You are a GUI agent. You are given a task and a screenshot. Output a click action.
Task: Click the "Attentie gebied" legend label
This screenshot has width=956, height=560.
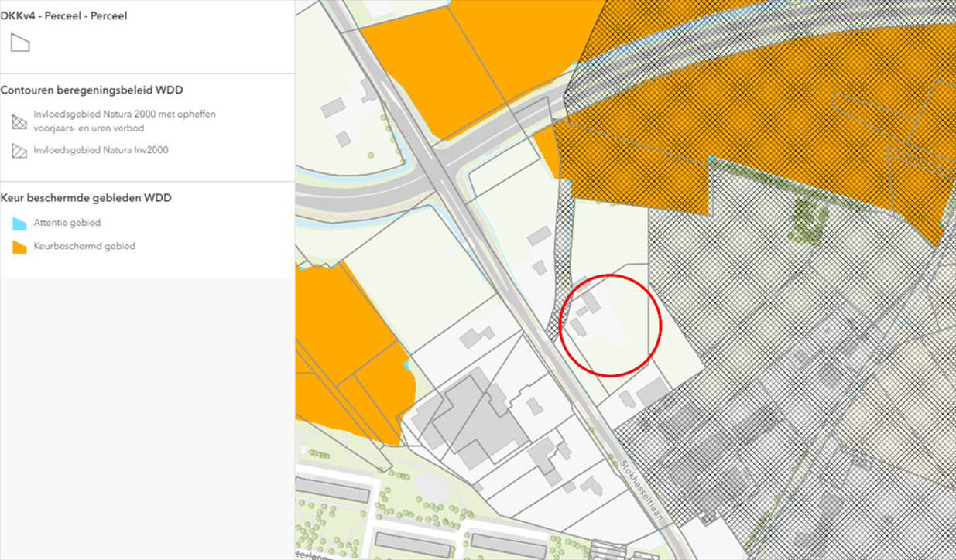(67, 223)
